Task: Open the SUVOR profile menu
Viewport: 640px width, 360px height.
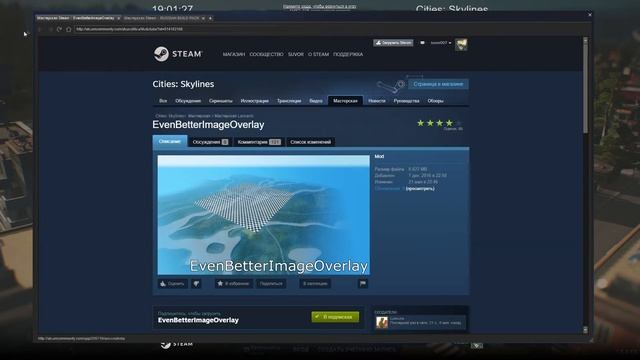Action: point(296,54)
